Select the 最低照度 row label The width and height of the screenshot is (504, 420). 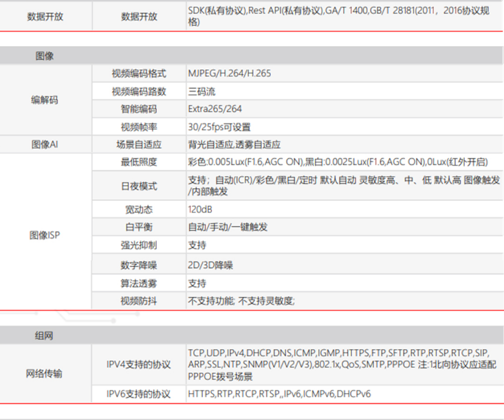138,162
